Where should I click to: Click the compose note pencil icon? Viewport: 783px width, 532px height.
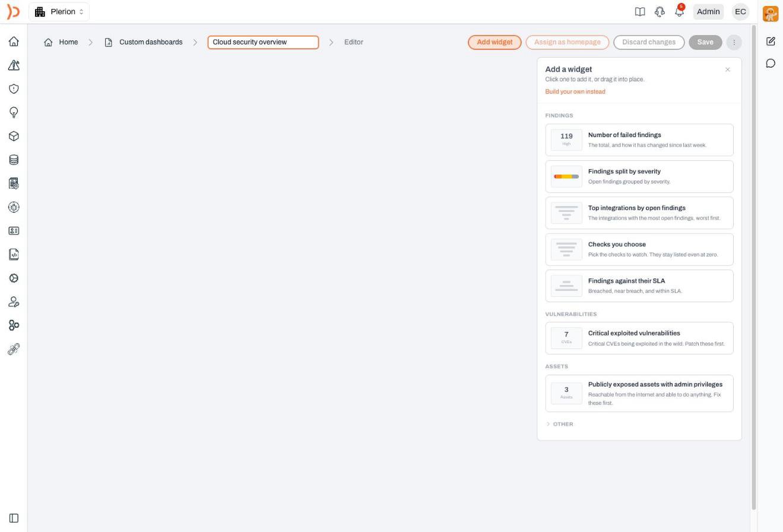pos(771,42)
